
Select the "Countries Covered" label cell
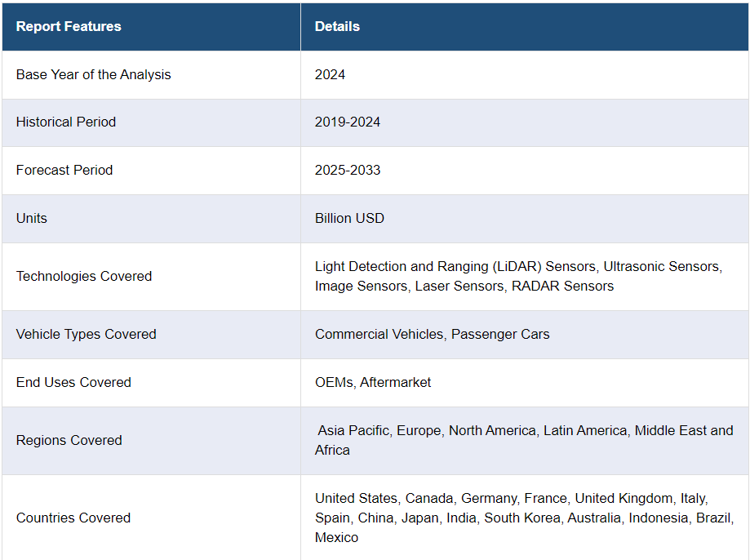pyautogui.click(x=73, y=518)
